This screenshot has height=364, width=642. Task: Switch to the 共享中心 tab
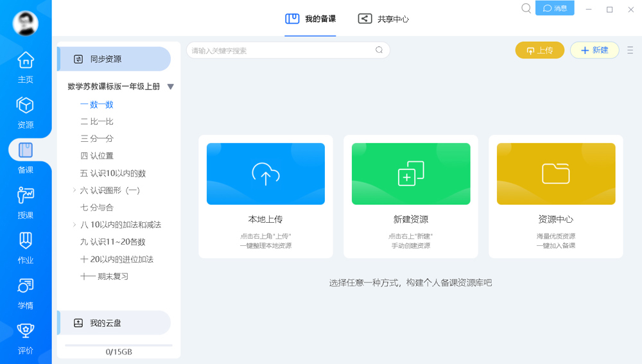pos(384,19)
